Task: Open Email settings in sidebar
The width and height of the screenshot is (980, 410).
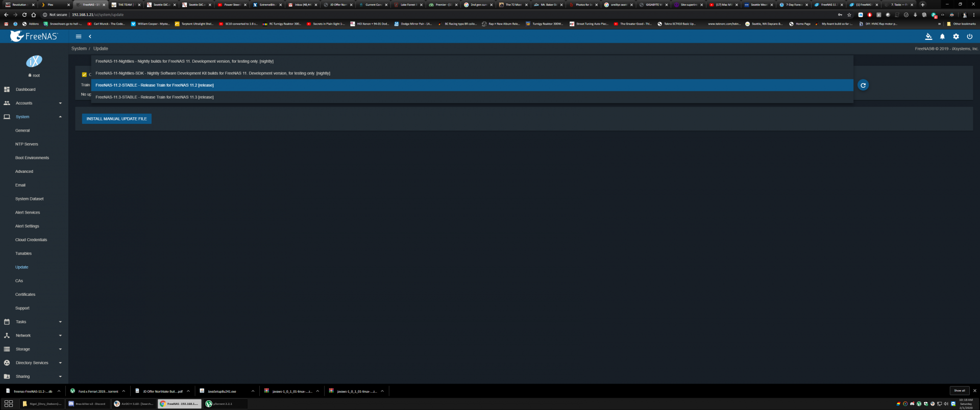Action: (x=20, y=185)
